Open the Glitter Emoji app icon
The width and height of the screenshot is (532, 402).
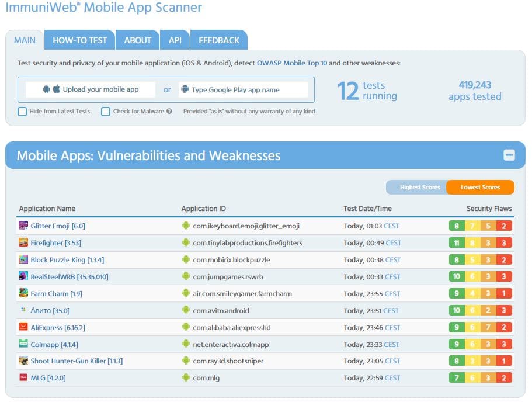tap(23, 226)
